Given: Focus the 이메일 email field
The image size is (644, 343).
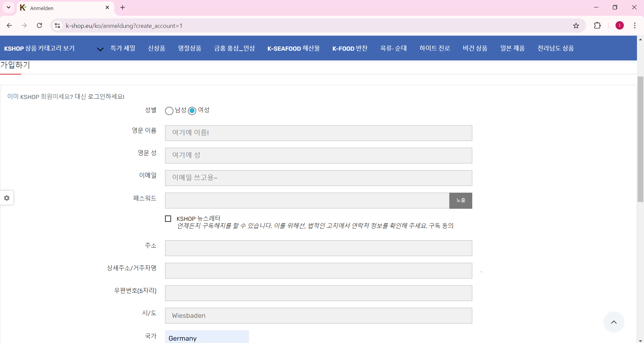Looking at the screenshot, I should tap(318, 178).
